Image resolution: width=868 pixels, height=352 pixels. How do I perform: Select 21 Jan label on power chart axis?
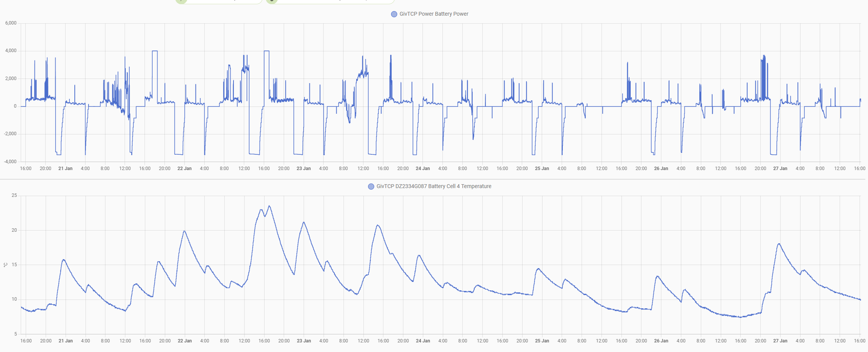(65, 169)
